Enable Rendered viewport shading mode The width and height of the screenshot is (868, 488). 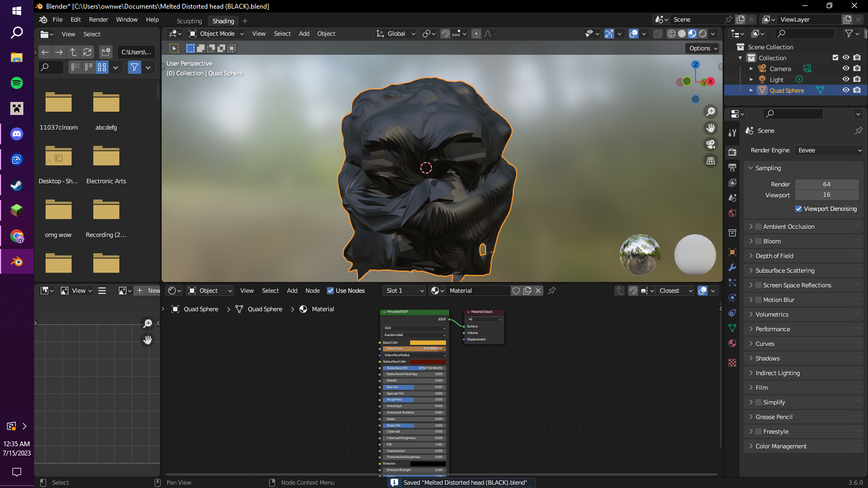click(x=702, y=33)
